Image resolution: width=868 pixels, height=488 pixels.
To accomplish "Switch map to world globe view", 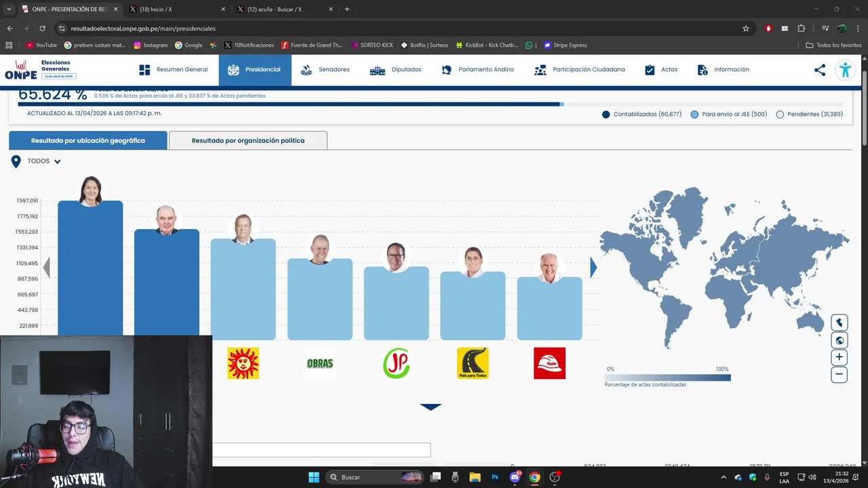I will (840, 340).
